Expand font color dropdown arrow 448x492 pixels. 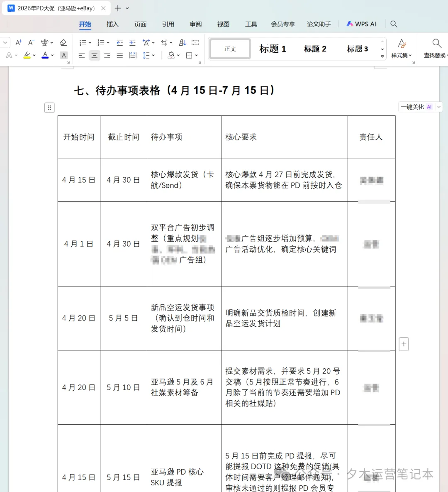52,56
